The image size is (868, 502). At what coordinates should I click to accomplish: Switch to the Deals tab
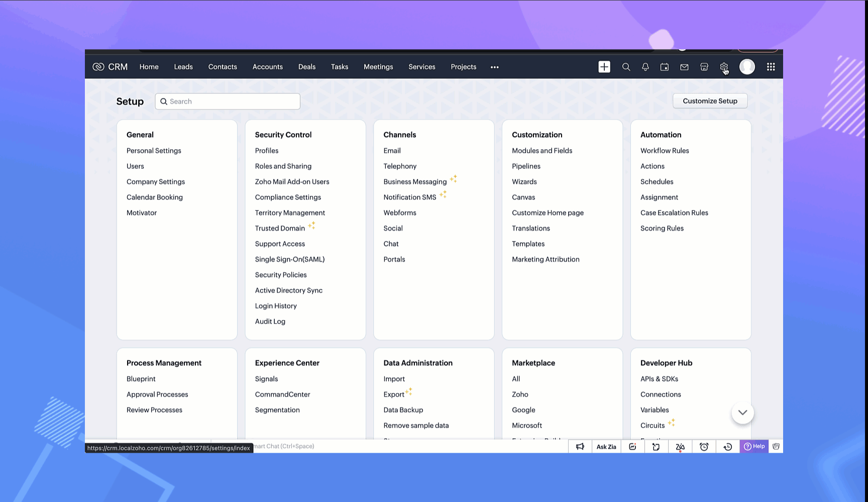tap(306, 67)
